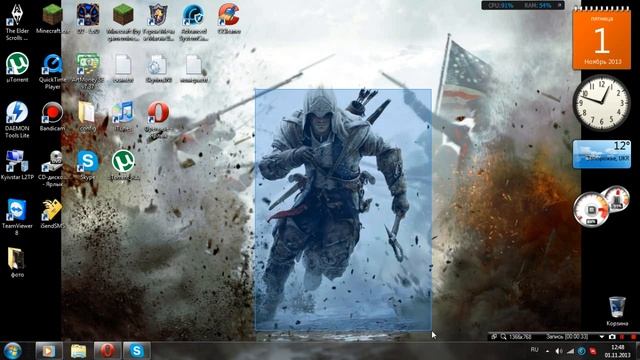Click the RU language indicator
This screenshot has height=360, width=640.
(x=535, y=350)
